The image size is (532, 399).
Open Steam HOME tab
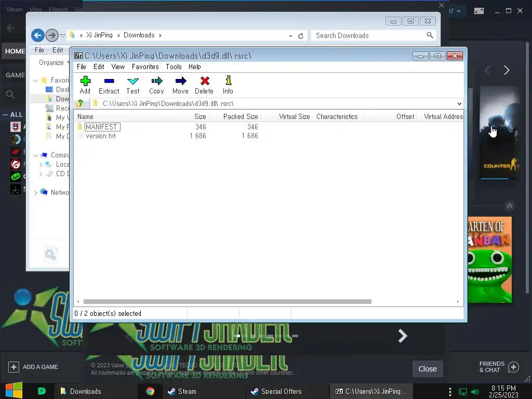(x=14, y=51)
